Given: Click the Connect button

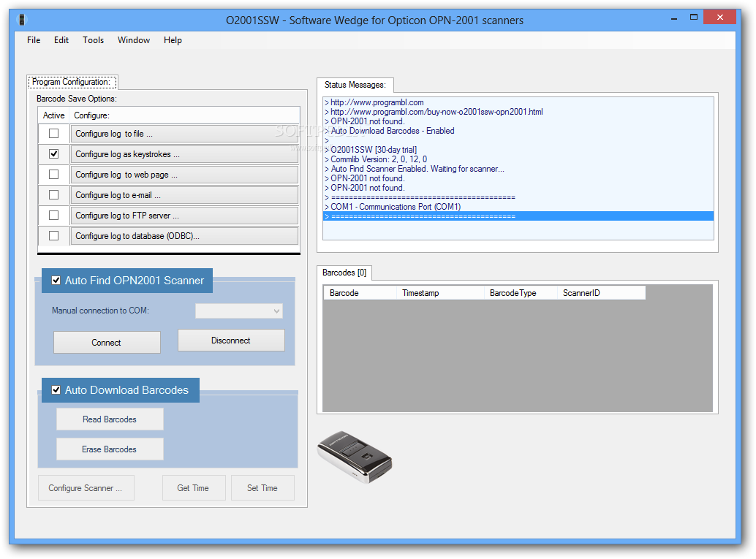Looking at the screenshot, I should click(107, 342).
